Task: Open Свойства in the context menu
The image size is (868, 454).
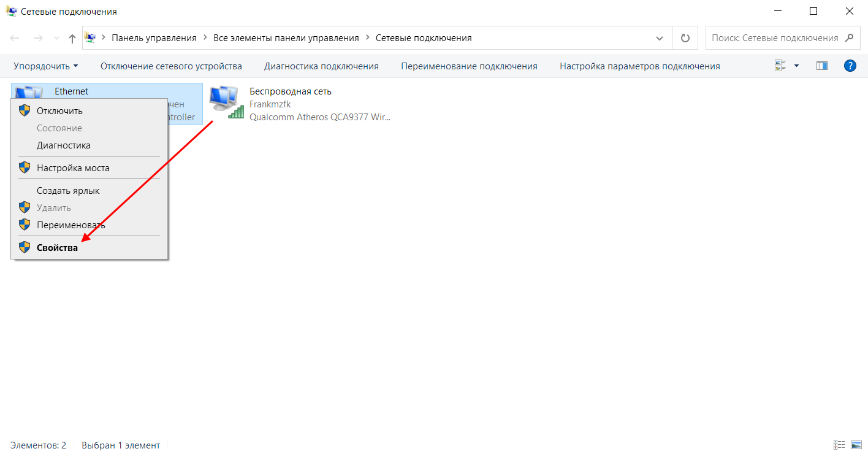Action: coord(89,248)
